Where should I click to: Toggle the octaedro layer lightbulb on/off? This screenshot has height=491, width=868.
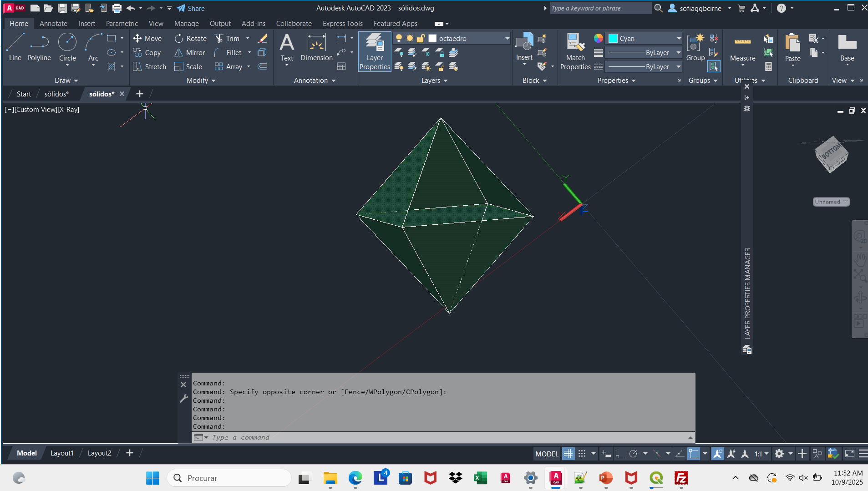coord(399,39)
